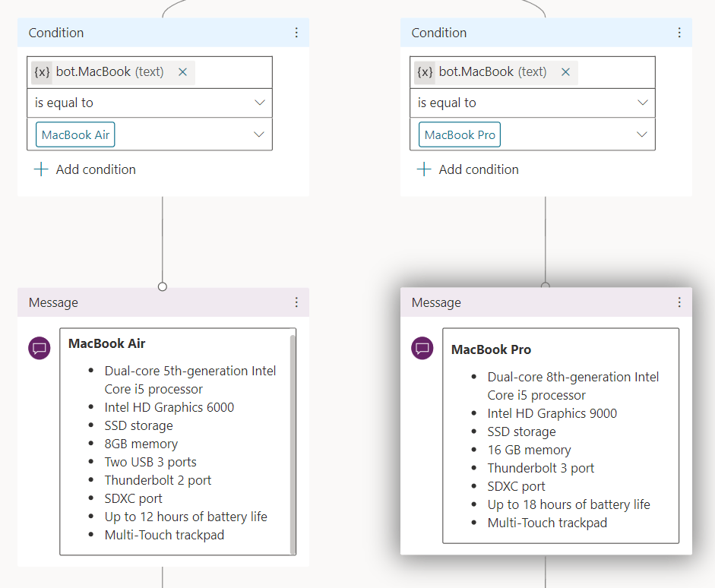Open the MacBook Pro value dropdown
Image resolution: width=715 pixels, height=588 pixels.
pyautogui.click(x=642, y=134)
